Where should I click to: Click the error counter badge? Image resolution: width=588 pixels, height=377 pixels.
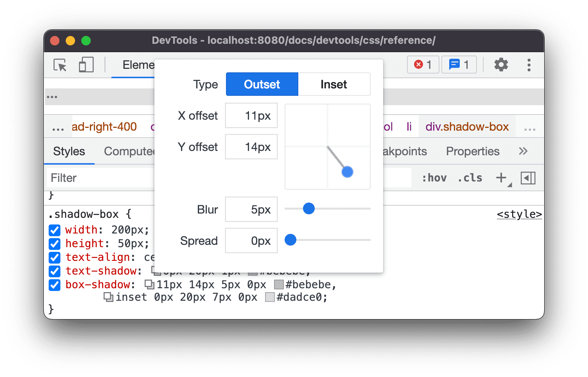423,65
